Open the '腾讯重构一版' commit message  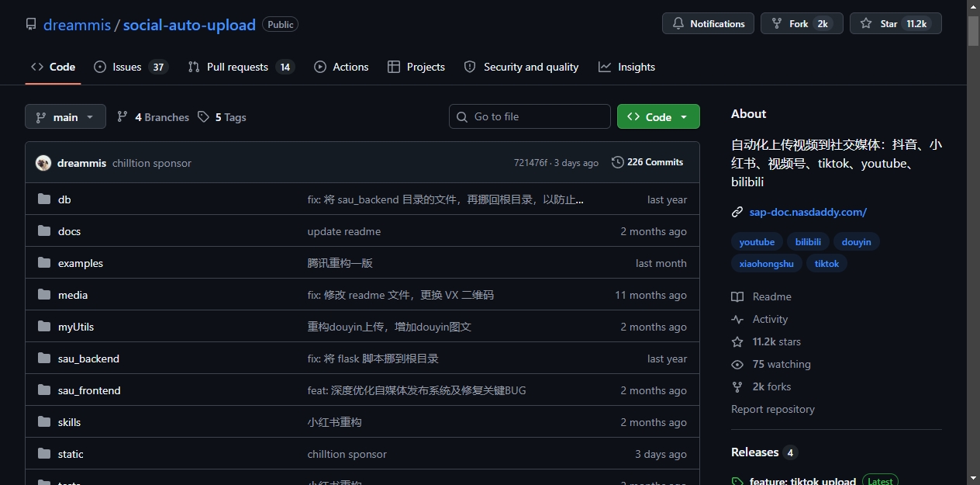point(340,263)
